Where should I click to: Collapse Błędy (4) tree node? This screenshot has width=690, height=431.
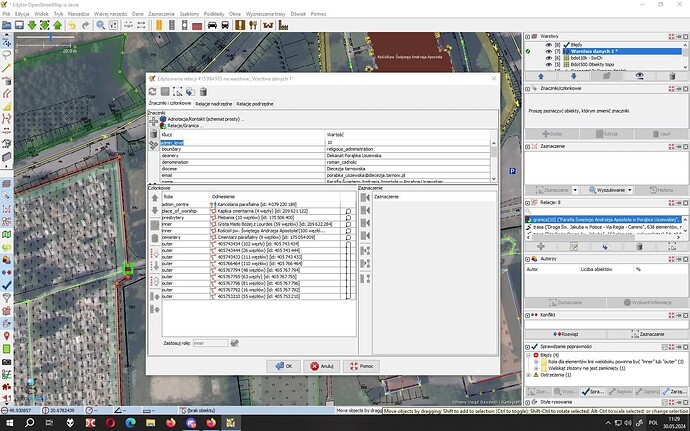529,355
